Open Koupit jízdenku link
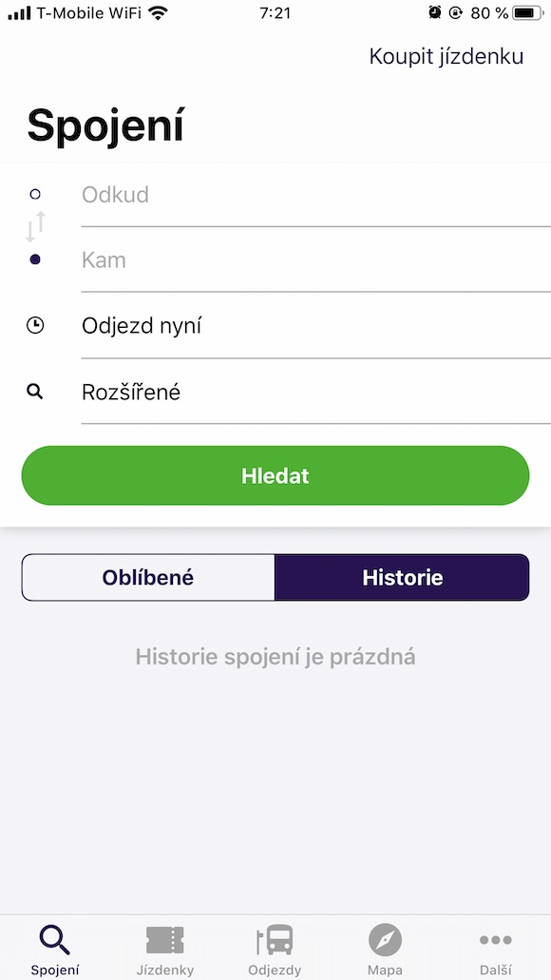This screenshot has width=551, height=980. (x=446, y=56)
